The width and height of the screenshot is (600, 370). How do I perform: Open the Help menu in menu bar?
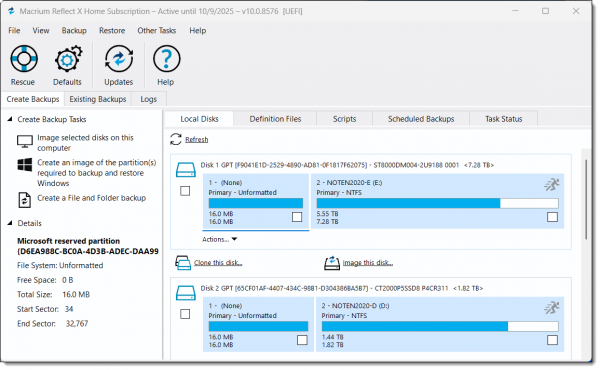197,31
